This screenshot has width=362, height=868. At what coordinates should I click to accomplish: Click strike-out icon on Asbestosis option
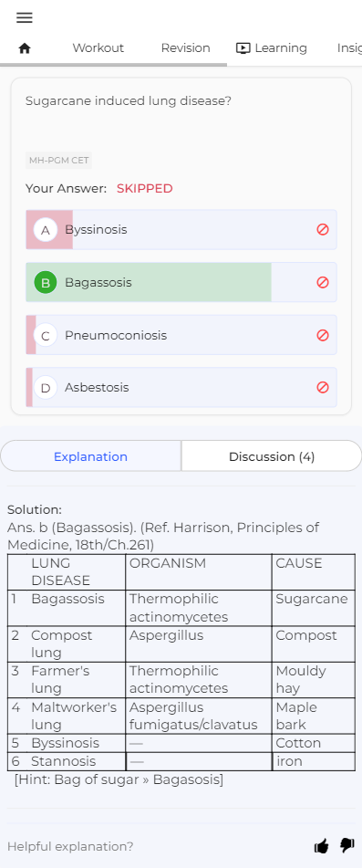point(323,388)
